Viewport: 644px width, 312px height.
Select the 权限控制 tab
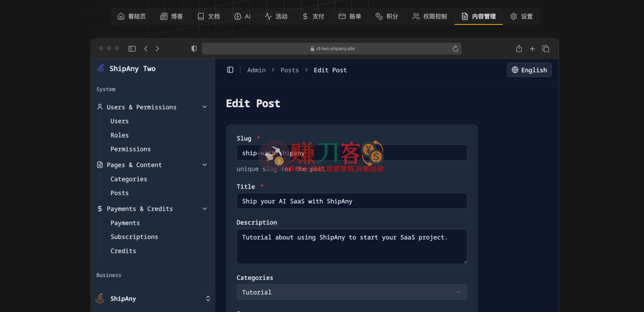(429, 17)
